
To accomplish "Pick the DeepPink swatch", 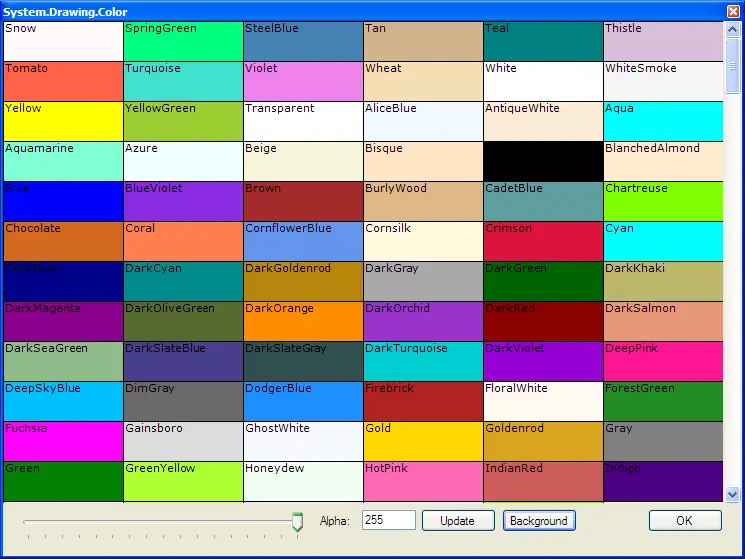I will (663, 361).
